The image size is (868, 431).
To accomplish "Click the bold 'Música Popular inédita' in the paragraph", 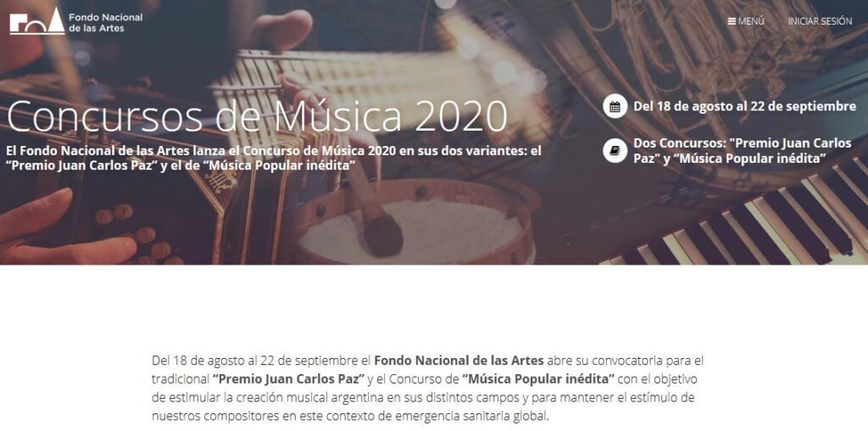I will (538, 379).
